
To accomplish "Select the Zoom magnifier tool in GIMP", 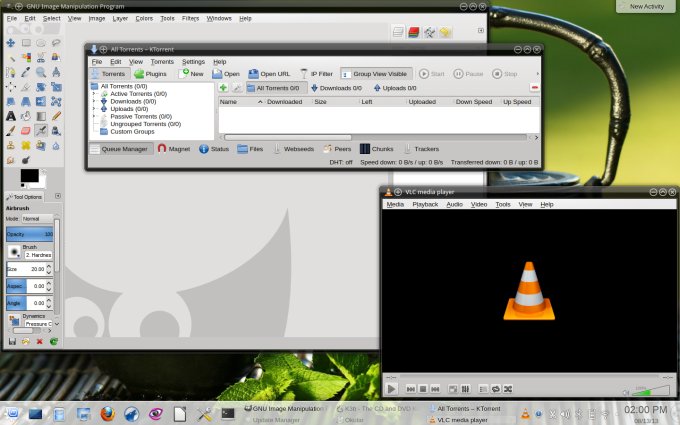I will (41, 72).
